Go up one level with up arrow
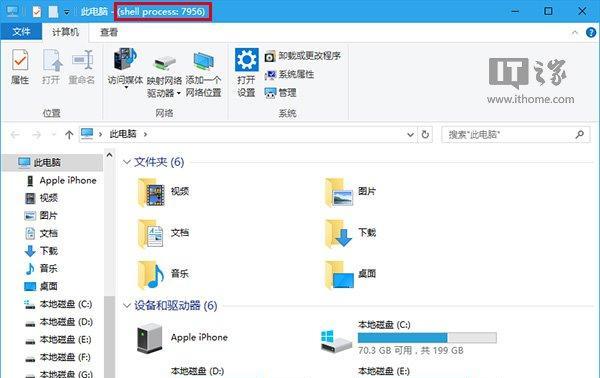Viewport: 600px width, 378px height. pos(69,135)
